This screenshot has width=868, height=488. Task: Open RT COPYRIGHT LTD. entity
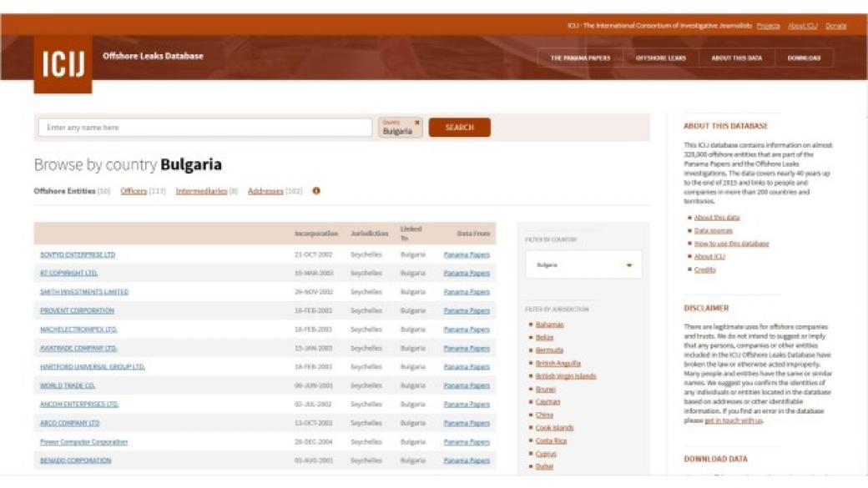(x=68, y=274)
